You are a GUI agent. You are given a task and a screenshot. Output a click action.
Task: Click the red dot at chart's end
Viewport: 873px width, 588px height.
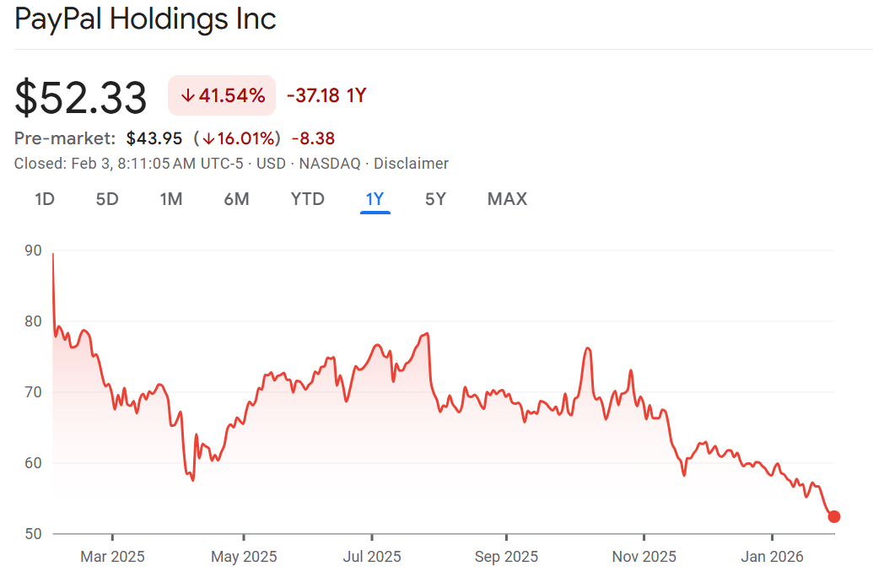(834, 516)
